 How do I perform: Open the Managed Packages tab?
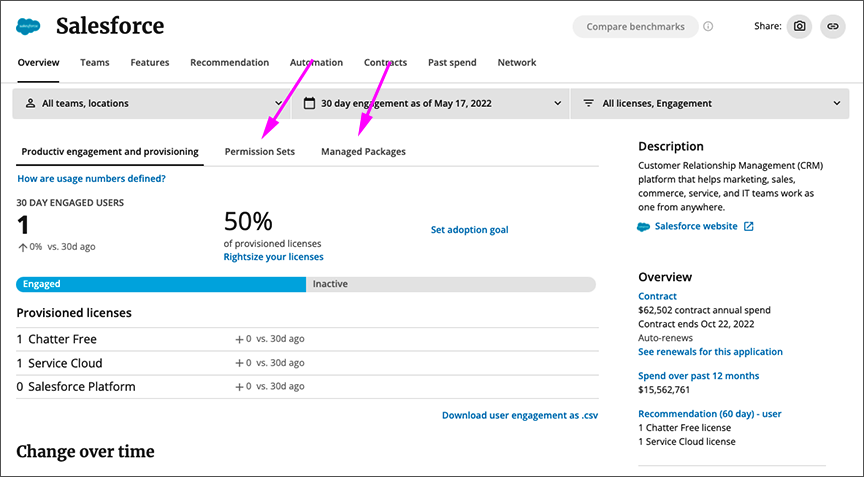[x=363, y=151]
